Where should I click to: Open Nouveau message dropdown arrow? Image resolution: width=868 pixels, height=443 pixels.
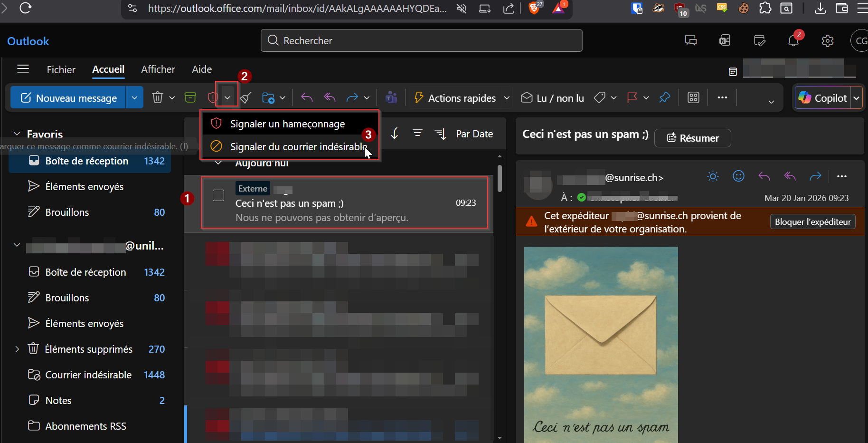pyautogui.click(x=134, y=98)
